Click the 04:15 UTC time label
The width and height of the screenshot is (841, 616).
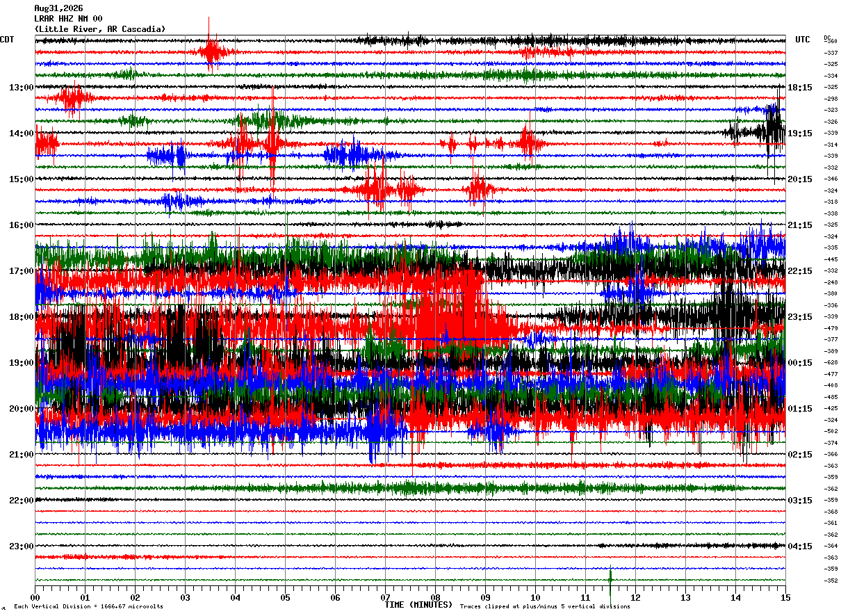click(800, 546)
